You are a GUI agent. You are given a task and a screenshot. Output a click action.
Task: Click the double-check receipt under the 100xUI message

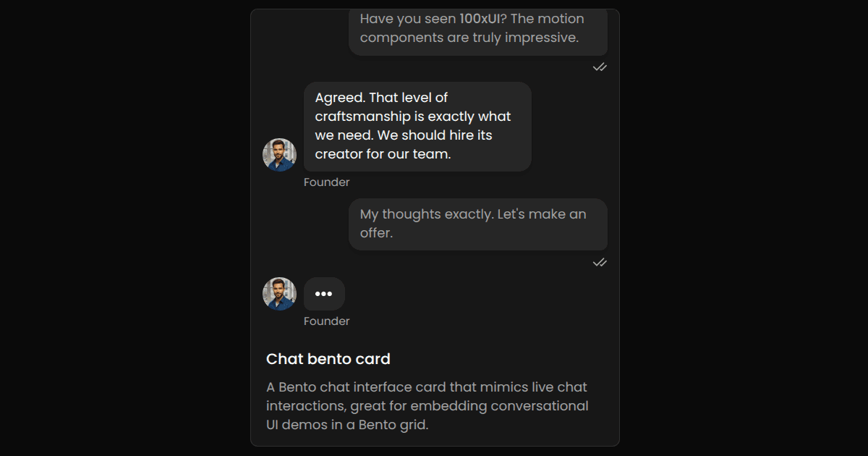pyautogui.click(x=600, y=67)
